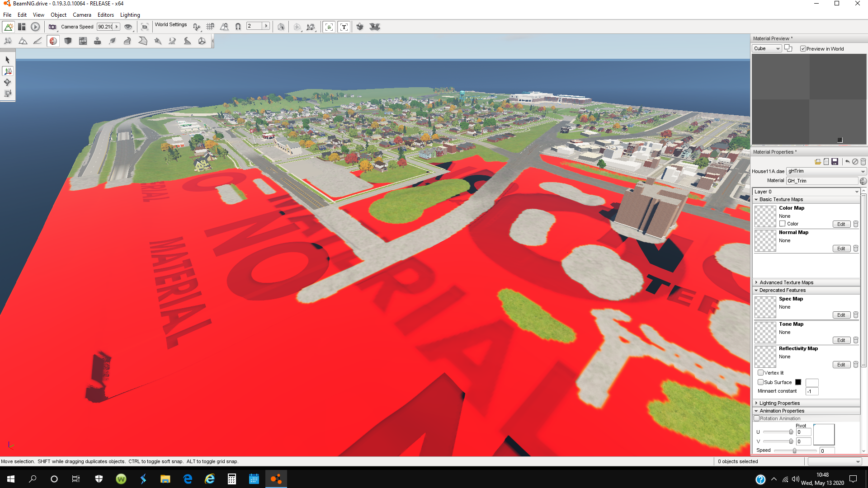This screenshot has width=868, height=488.
Task: Toggle the render text labels T icon
Action: tap(344, 27)
